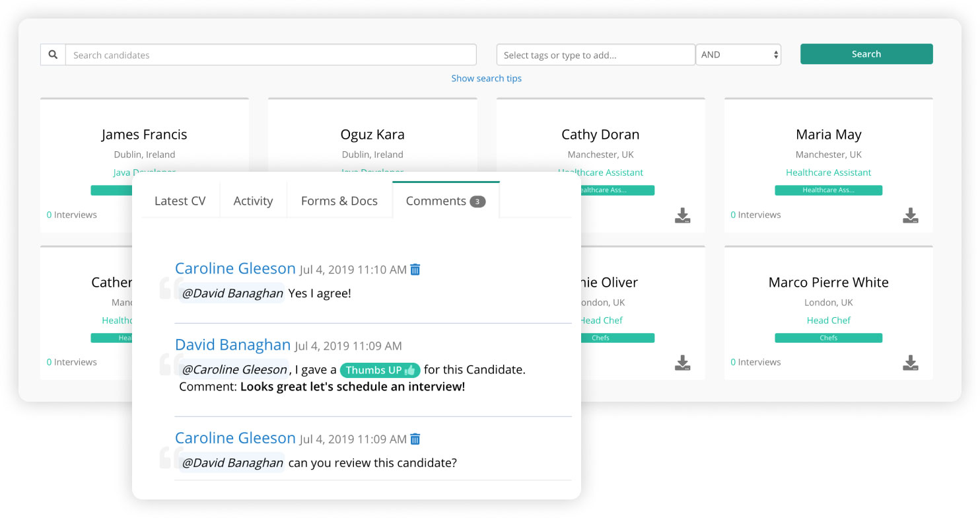Open the Show search tips link
This screenshot has width=980, height=518.
pyautogui.click(x=487, y=78)
